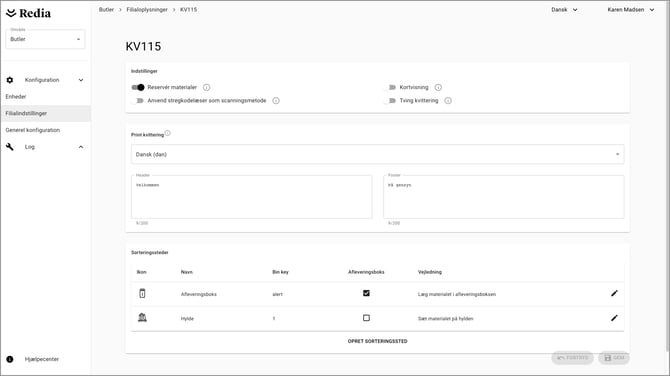Screen dimensions: 670x376
Task: Open the Butler area dropdown
Action: tap(45, 39)
